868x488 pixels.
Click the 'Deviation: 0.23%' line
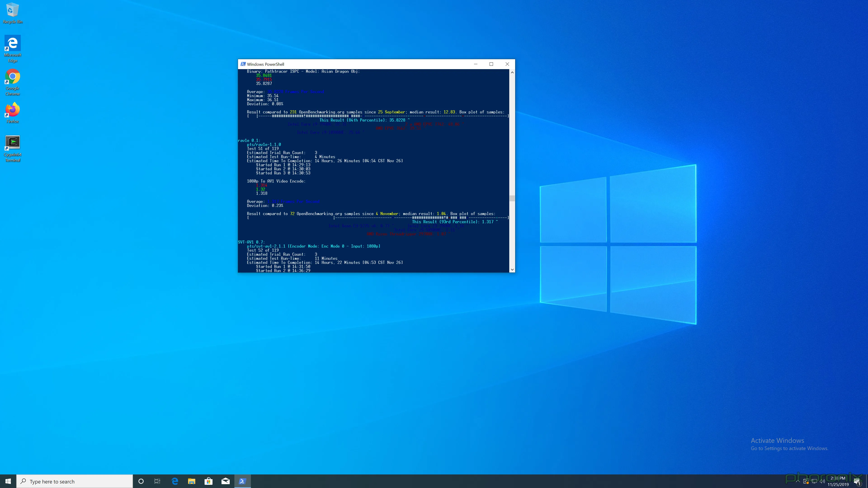[265, 205]
